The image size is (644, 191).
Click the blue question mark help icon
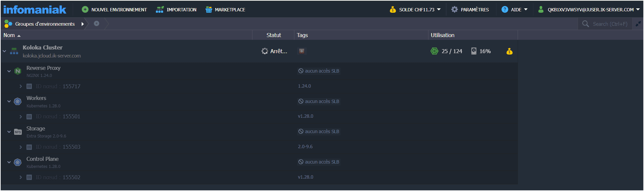505,9
